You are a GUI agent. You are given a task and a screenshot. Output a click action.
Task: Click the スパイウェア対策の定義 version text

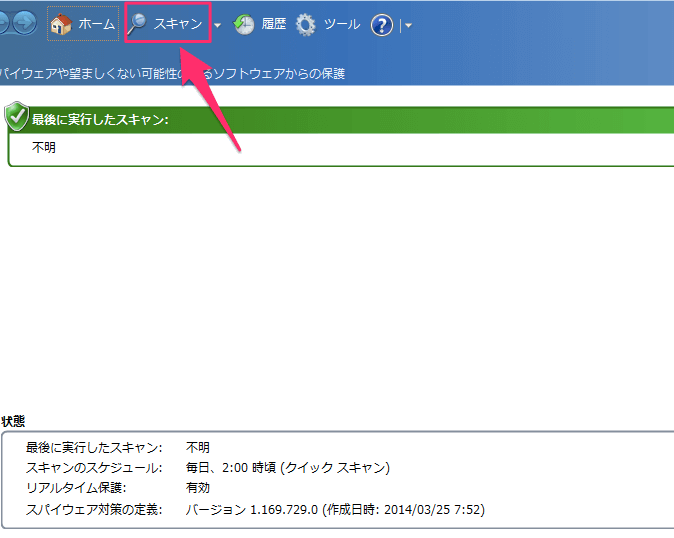point(335,509)
